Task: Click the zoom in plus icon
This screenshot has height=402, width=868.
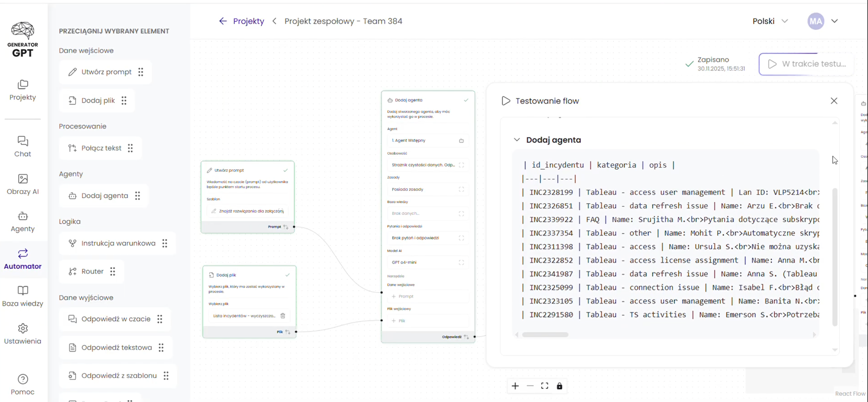Action: pos(515,386)
